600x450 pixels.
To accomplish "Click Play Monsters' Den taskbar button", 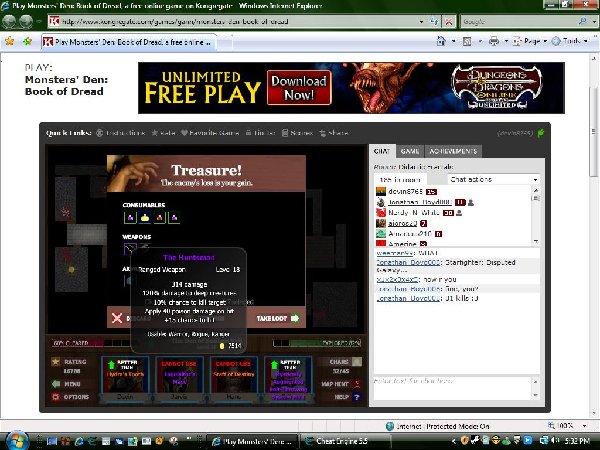I will tap(252, 441).
